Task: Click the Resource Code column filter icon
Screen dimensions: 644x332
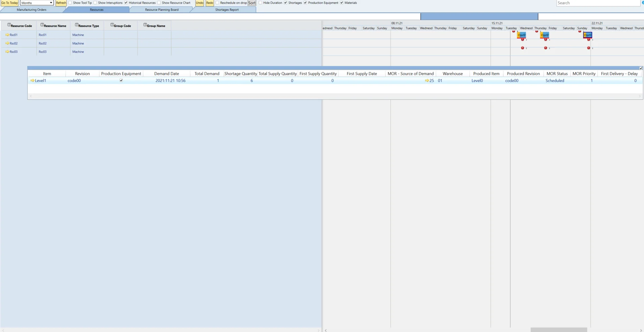Action: (9, 25)
